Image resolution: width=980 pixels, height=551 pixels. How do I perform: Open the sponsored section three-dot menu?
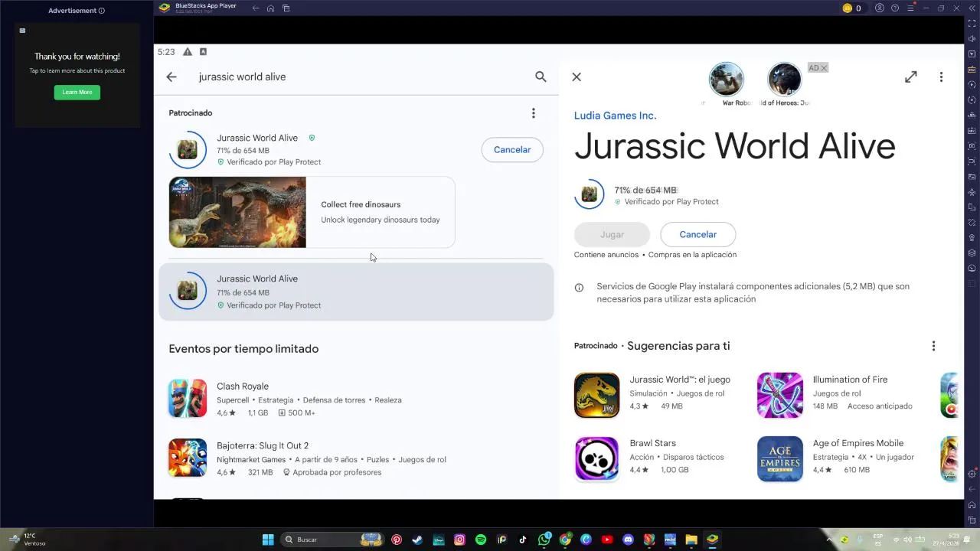(x=534, y=113)
